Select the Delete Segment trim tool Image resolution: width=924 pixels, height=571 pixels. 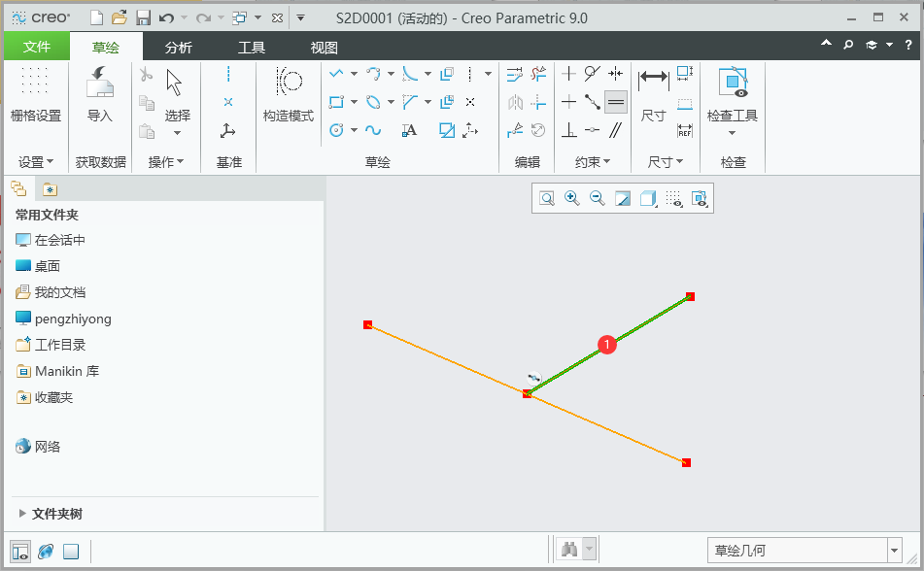point(538,74)
